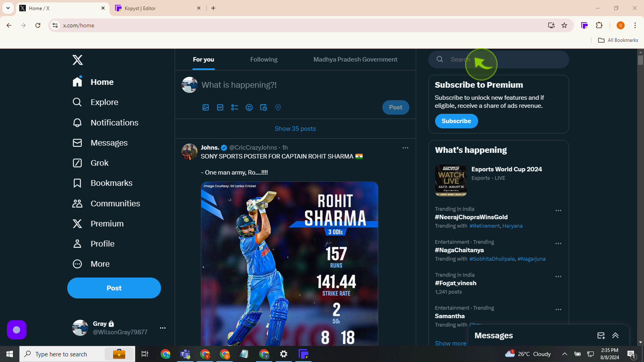Open Chrome menu three dots
The width and height of the screenshot is (644, 362).
(635, 25)
